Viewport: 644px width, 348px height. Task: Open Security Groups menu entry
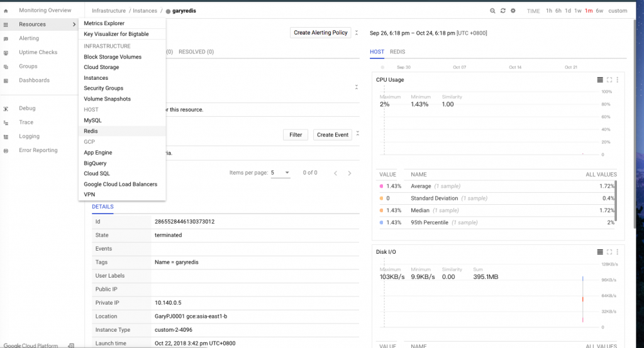104,88
